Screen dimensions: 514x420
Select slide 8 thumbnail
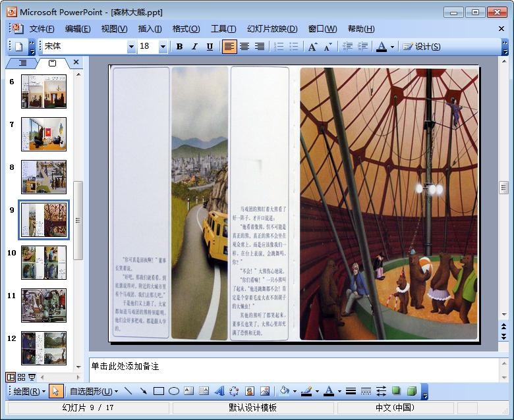coord(43,177)
